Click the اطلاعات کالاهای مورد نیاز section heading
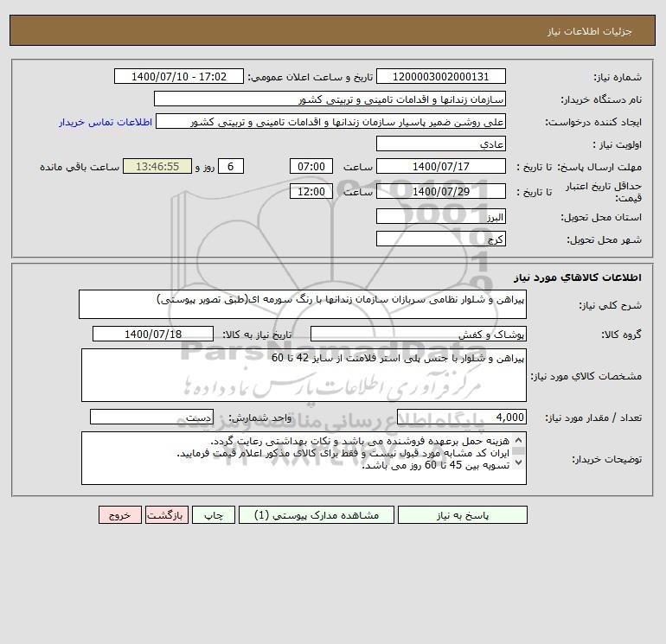The height and width of the screenshot is (644, 666). click(578, 277)
